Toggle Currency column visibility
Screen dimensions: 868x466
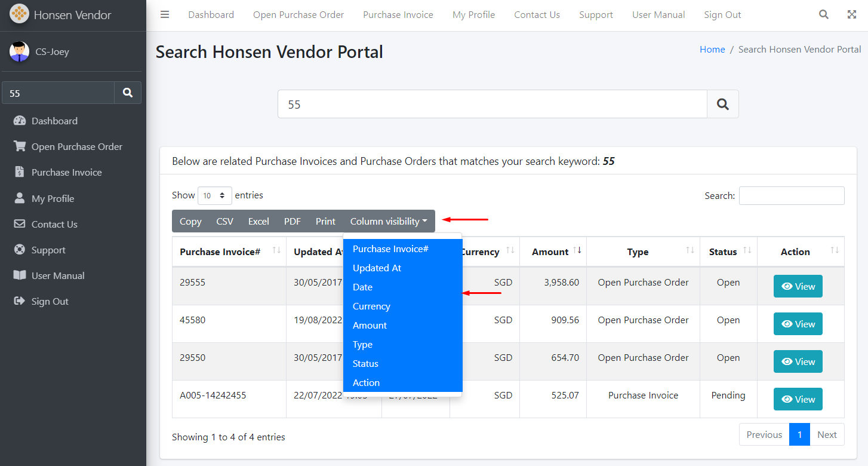371,306
